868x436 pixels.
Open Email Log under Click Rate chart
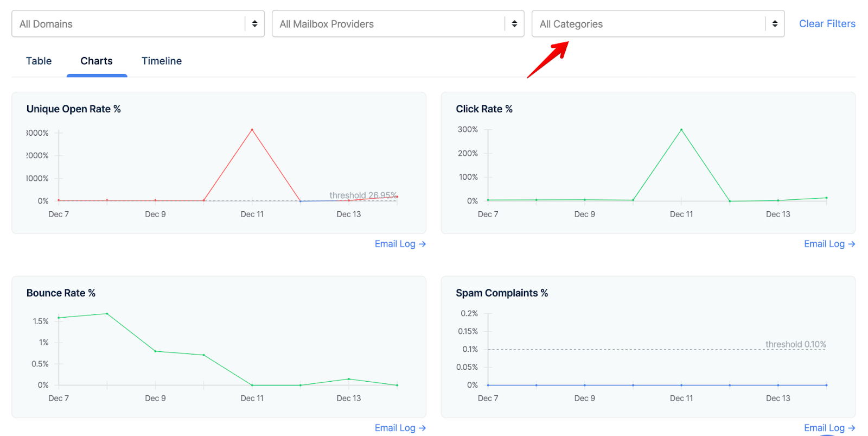click(829, 244)
